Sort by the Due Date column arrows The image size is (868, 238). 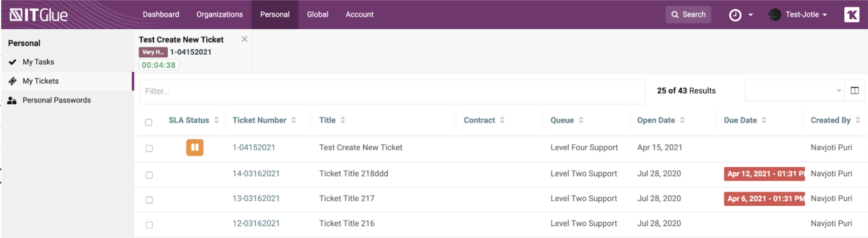(x=764, y=120)
